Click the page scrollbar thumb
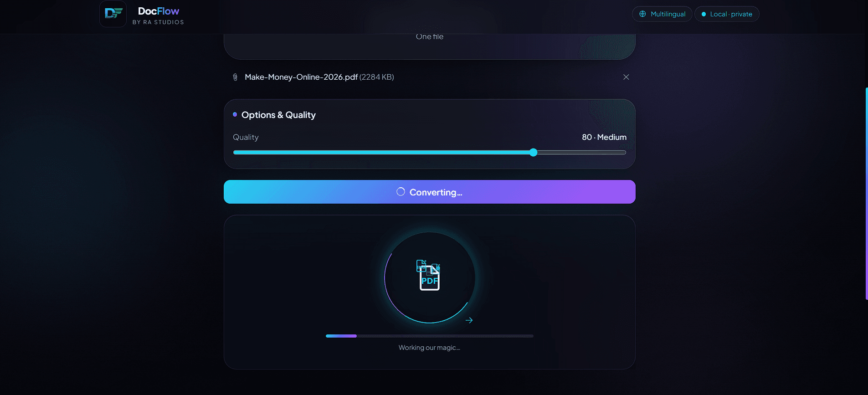 click(867, 193)
